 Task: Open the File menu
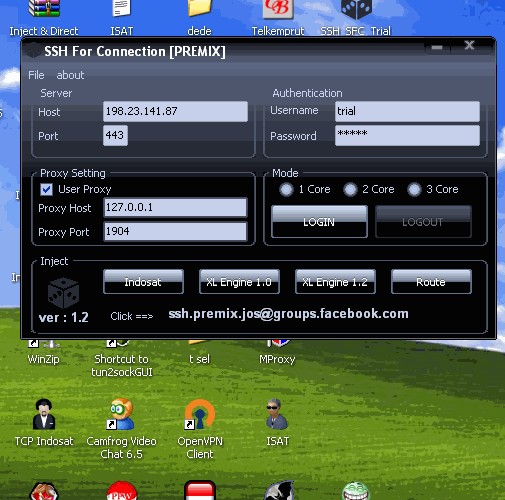(x=36, y=75)
